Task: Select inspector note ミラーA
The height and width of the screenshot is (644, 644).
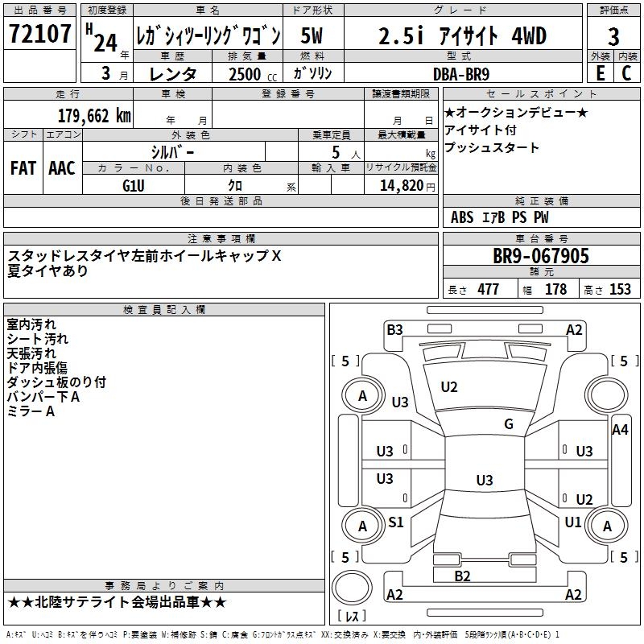Action: (31, 411)
